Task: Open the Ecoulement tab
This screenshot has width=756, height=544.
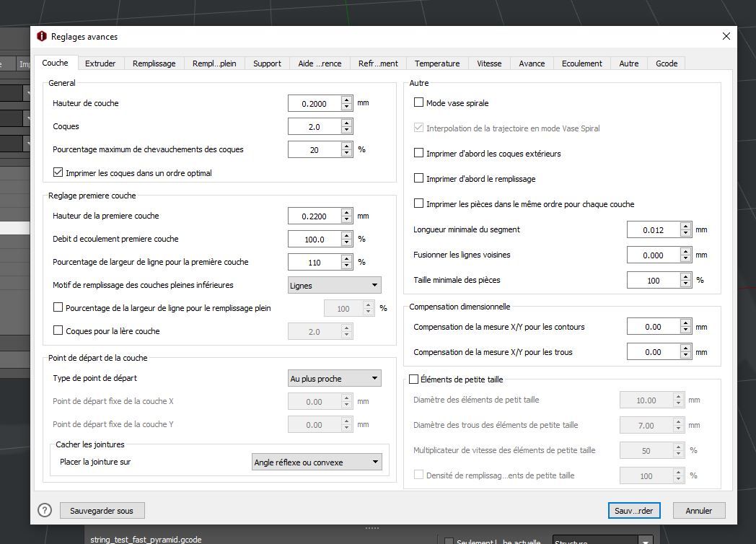Action: [x=582, y=63]
